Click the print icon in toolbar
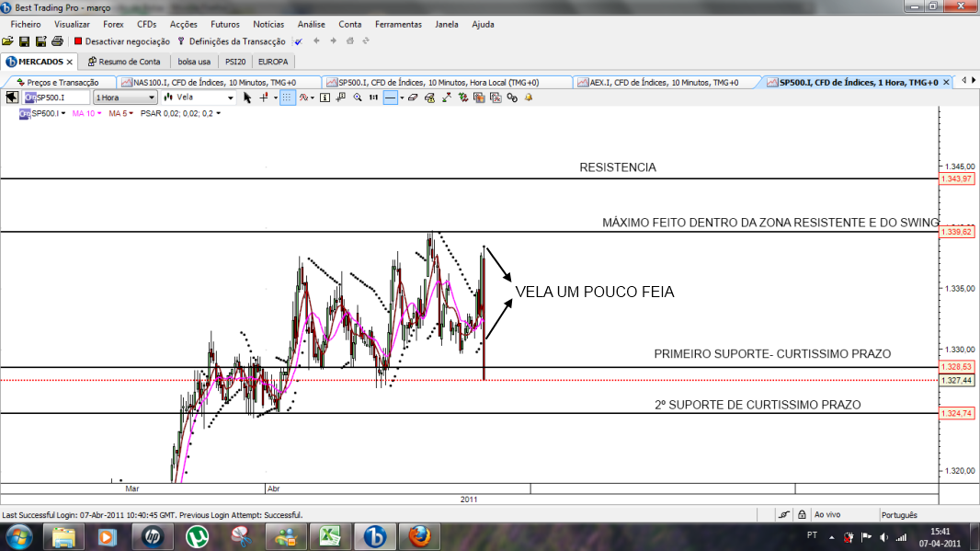Image resolution: width=980 pixels, height=551 pixels. pos(57,41)
